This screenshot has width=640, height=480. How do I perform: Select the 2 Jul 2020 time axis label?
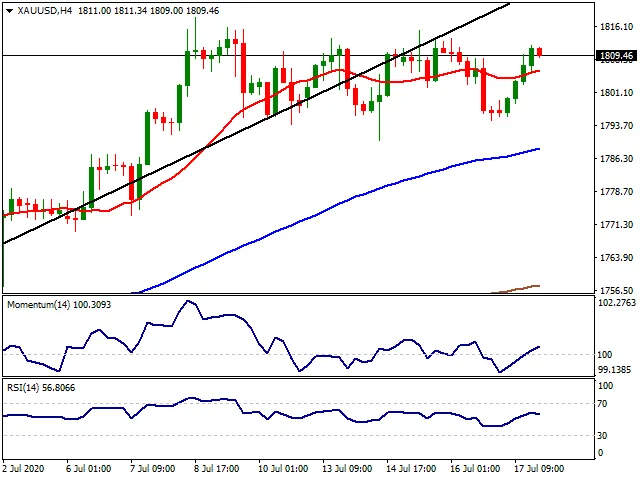23,469
